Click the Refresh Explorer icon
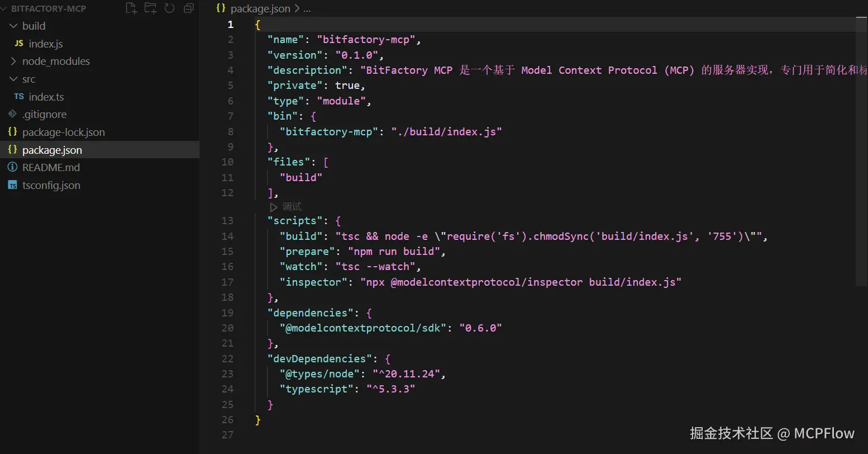Image resolution: width=868 pixels, height=454 pixels. click(170, 8)
